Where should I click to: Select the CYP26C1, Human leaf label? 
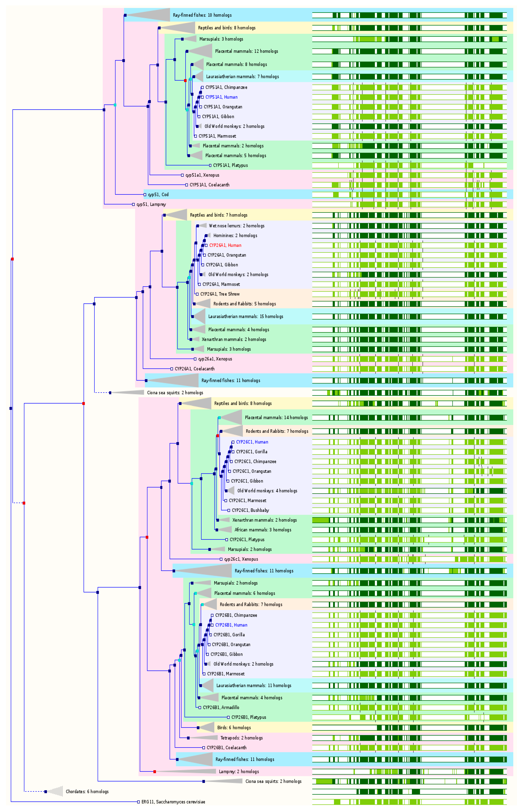point(252,442)
